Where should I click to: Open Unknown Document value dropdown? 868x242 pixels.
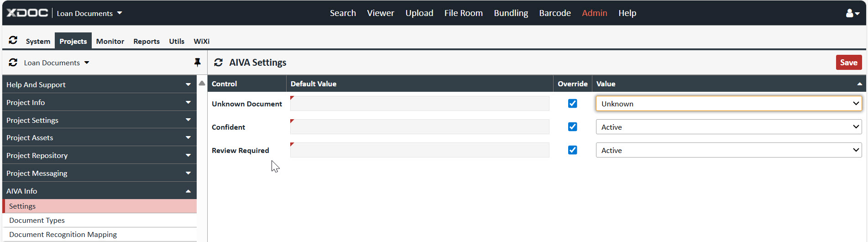(x=728, y=104)
